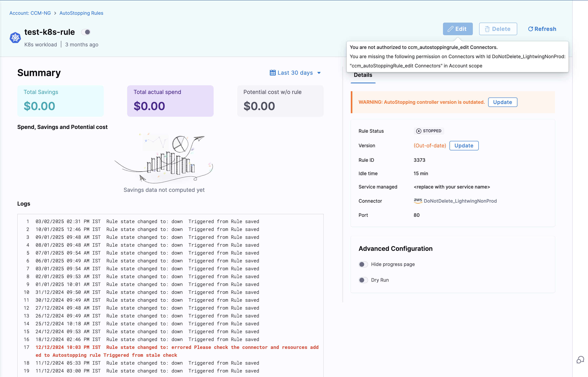Go to AutoStopping Rules breadcrumb
This screenshot has height=377, width=588.
(x=81, y=13)
